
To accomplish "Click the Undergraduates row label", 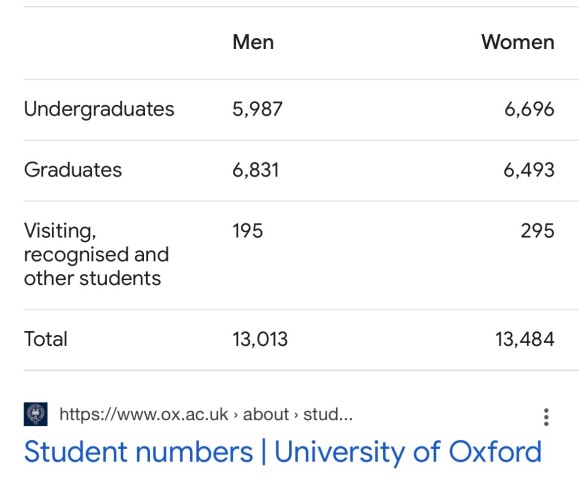I will point(99,109).
